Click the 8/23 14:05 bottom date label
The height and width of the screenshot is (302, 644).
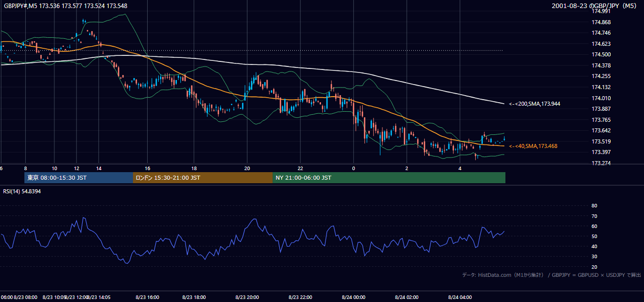coord(98,297)
